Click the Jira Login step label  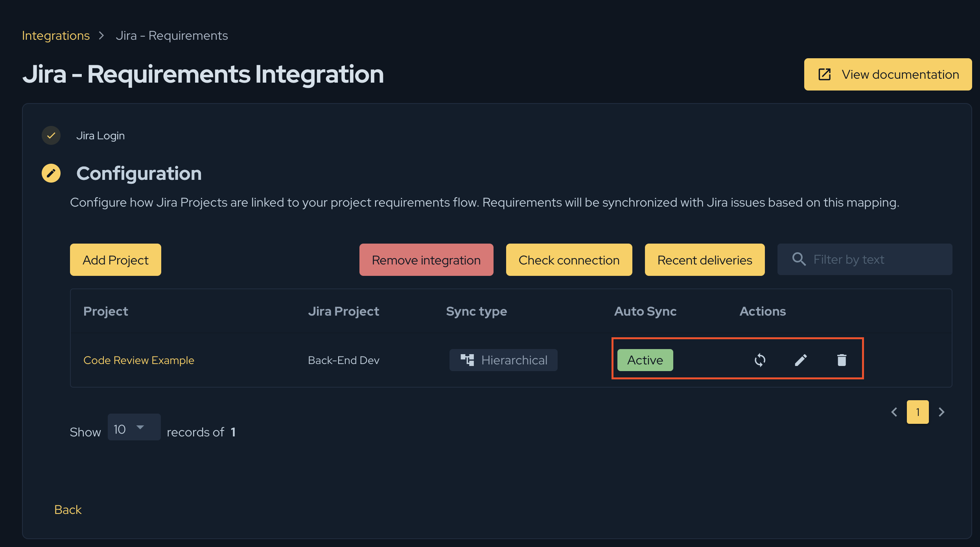click(x=100, y=135)
